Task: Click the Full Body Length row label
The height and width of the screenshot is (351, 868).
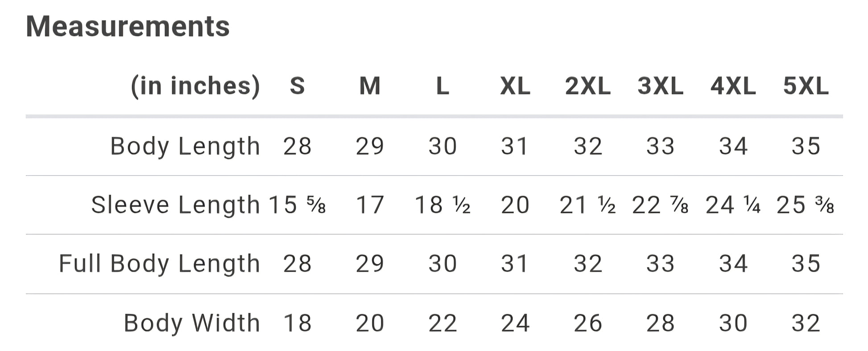Action: [160, 264]
